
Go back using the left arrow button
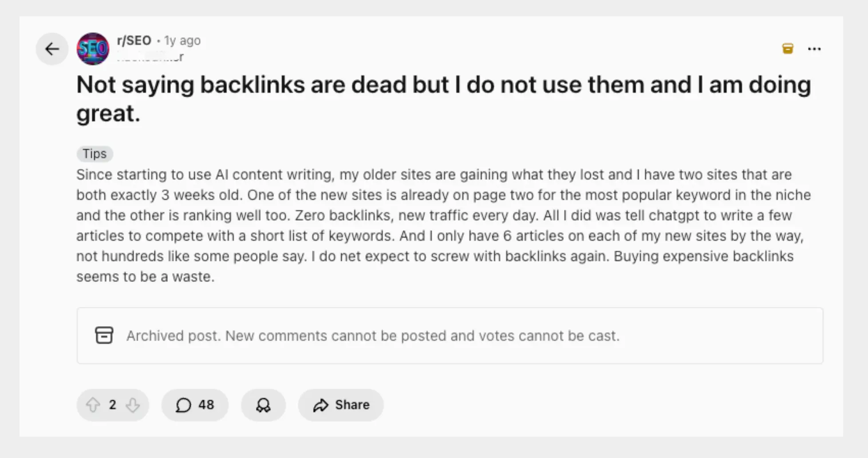[x=52, y=49]
